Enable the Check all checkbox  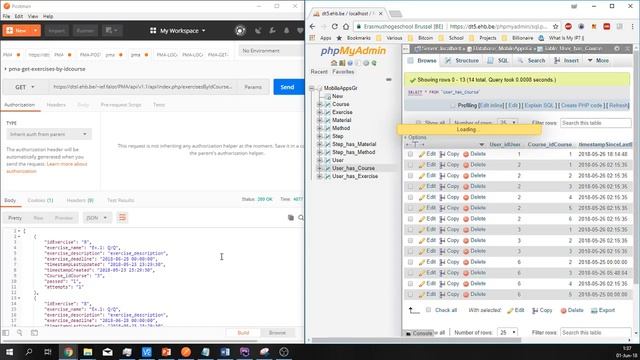coord(429,310)
